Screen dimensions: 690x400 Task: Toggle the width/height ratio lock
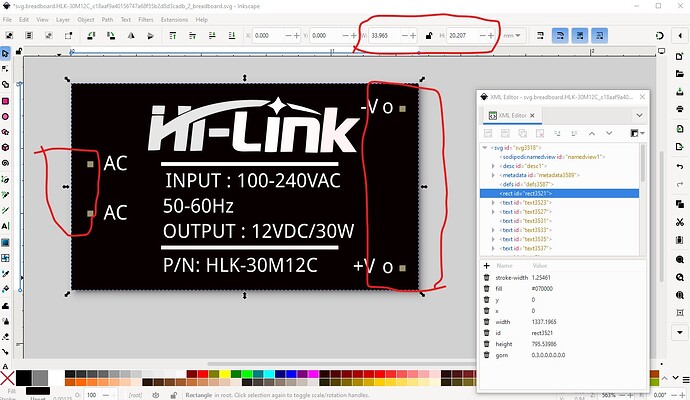click(x=429, y=35)
